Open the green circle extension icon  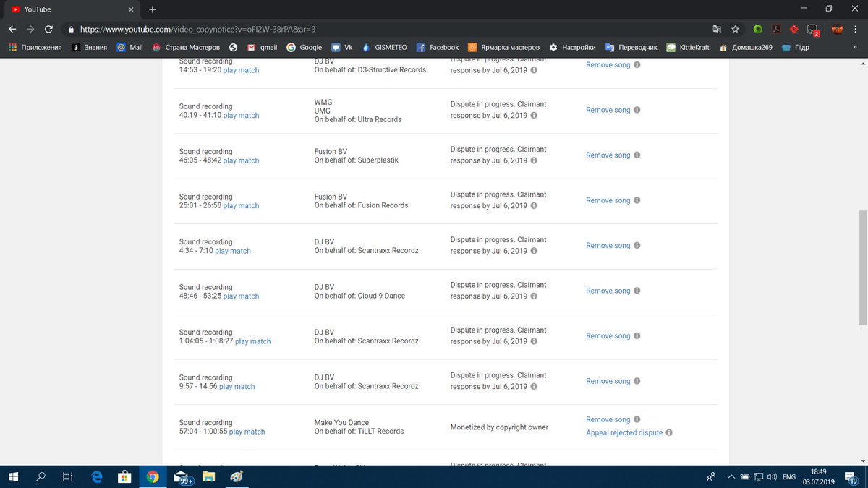[757, 30]
